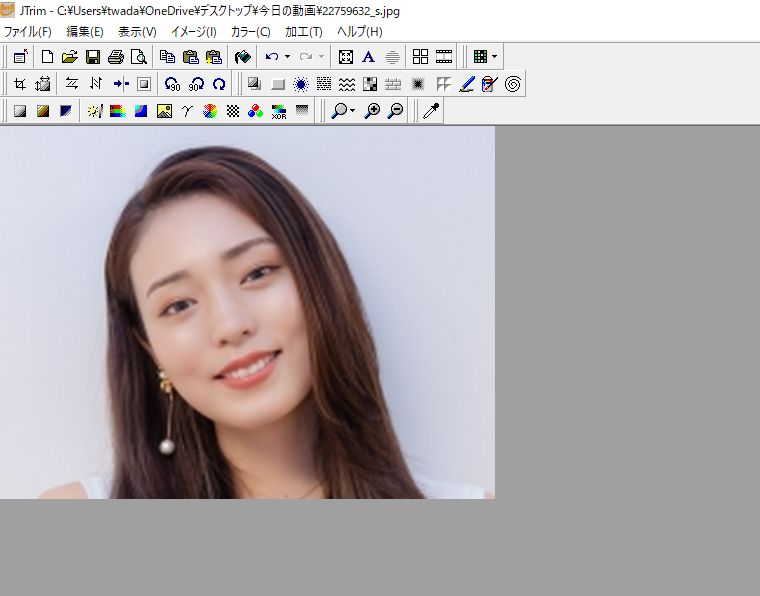Click the new window icon at toolbar start
The width and height of the screenshot is (760, 596).
coord(20,57)
